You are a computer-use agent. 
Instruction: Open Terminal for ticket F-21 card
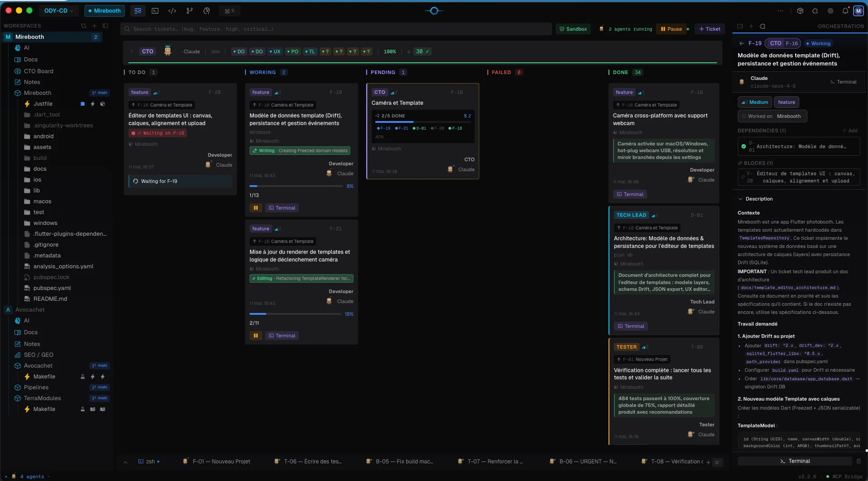[x=282, y=336]
